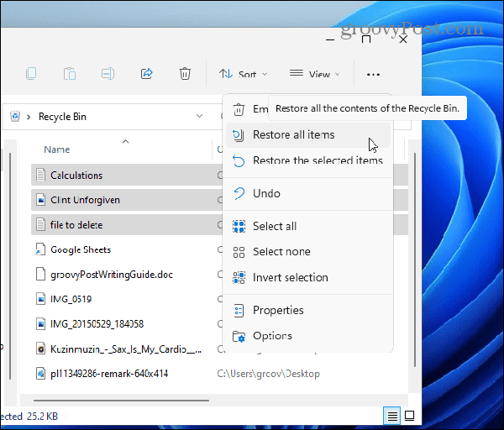504x430 pixels.
Task: Click Invert selection menu entry
Action: [290, 277]
